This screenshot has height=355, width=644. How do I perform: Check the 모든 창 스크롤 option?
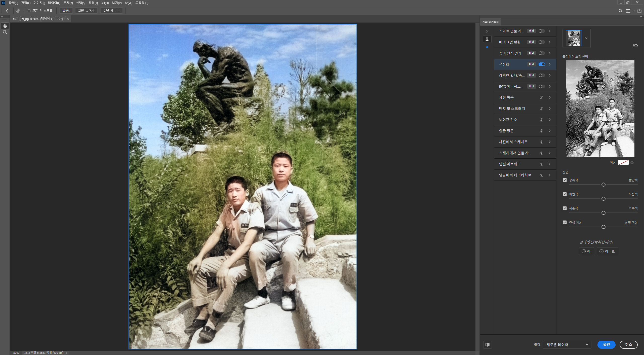29,11
